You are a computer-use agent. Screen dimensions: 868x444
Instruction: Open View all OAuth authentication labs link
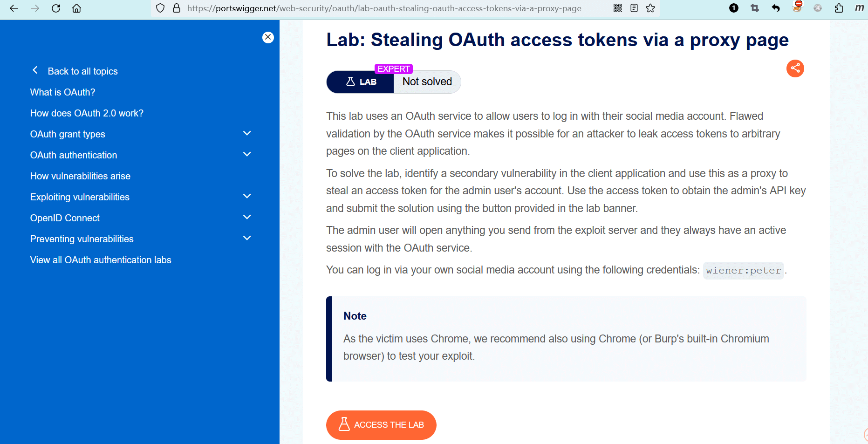(101, 260)
